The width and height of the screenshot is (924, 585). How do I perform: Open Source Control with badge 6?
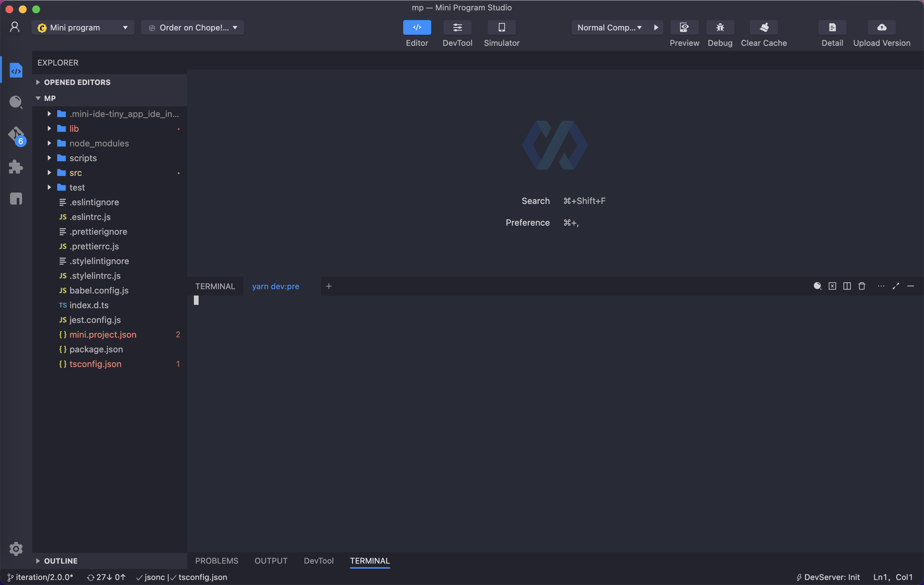pyautogui.click(x=16, y=135)
